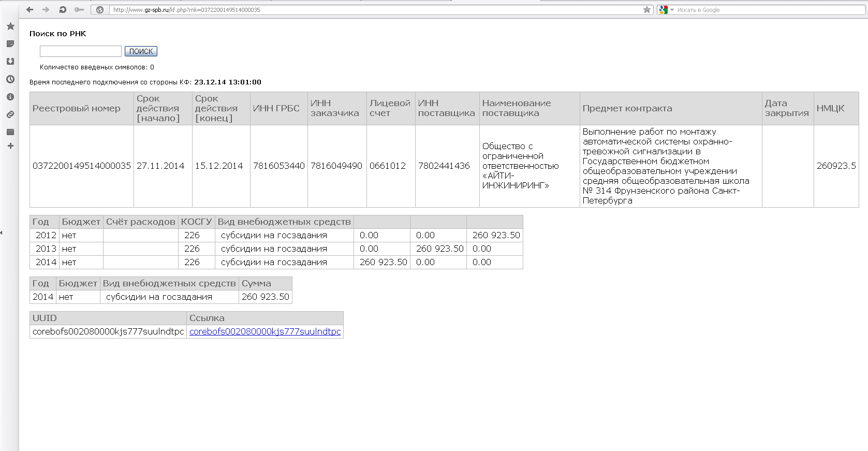Click the start date 27.11.2014 cell

click(x=163, y=166)
